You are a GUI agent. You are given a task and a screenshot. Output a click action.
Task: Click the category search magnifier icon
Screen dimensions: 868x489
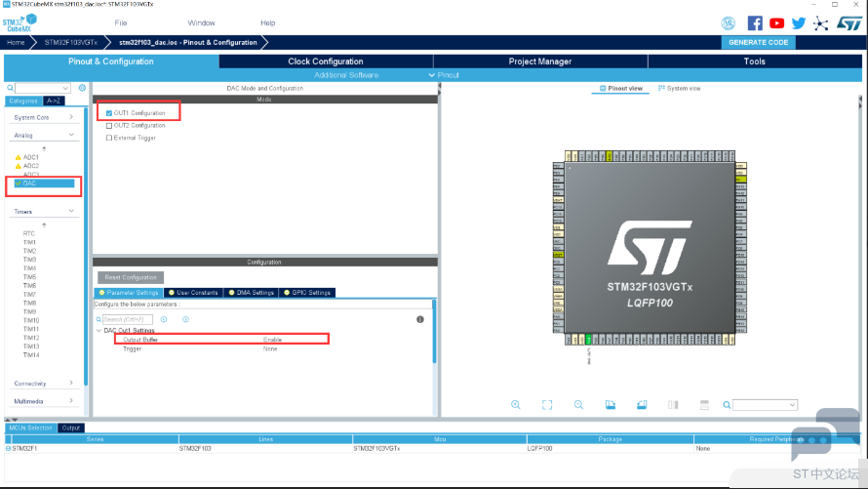[x=10, y=88]
